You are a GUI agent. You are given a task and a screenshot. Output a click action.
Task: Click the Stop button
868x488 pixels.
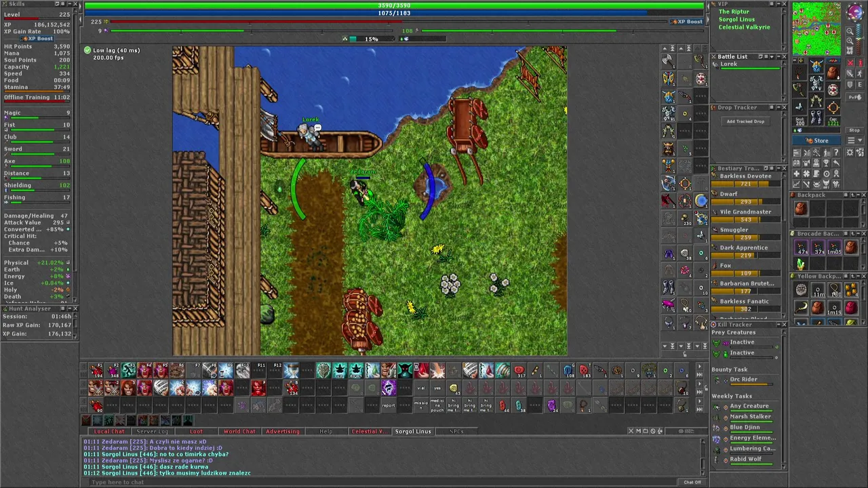click(x=854, y=130)
